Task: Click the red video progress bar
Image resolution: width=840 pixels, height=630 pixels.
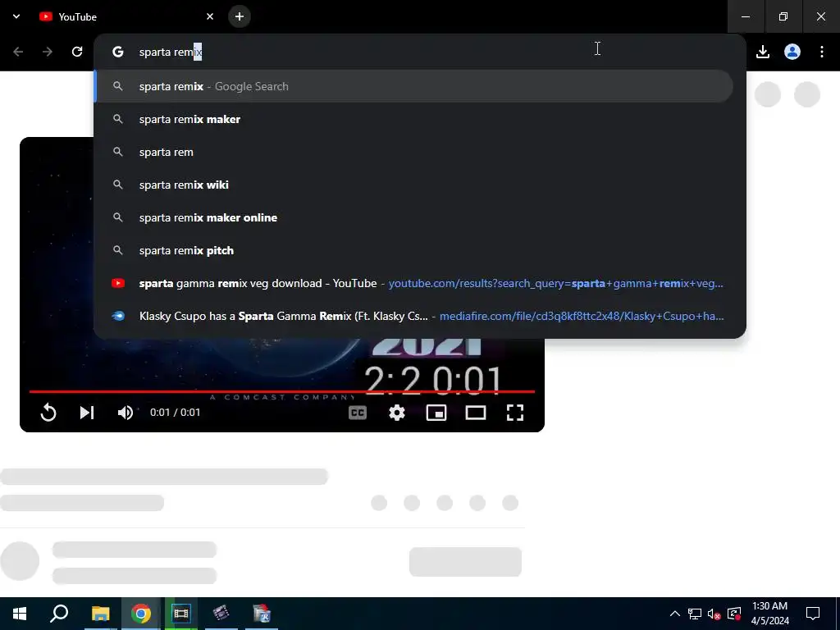Action: click(282, 391)
